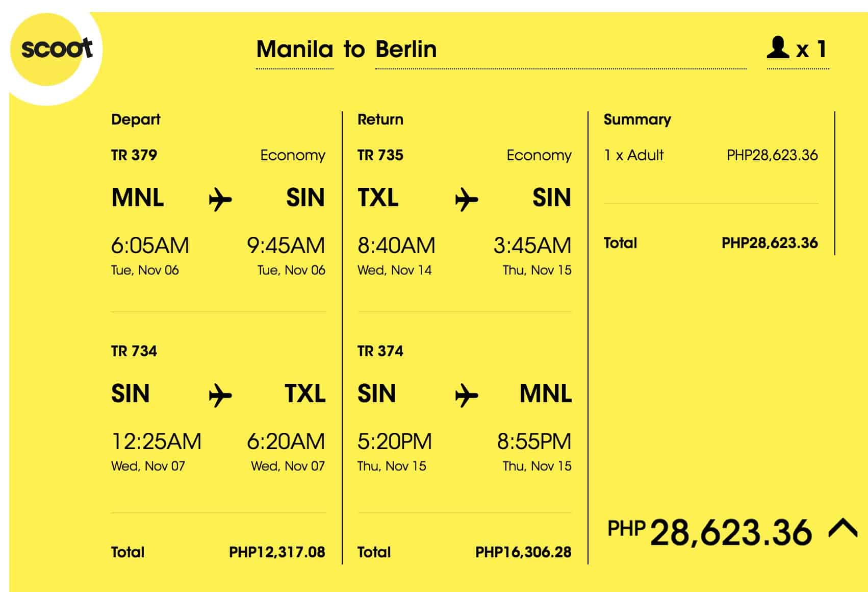Select flight number TR 379
The height and width of the screenshot is (592, 868).
134,155
